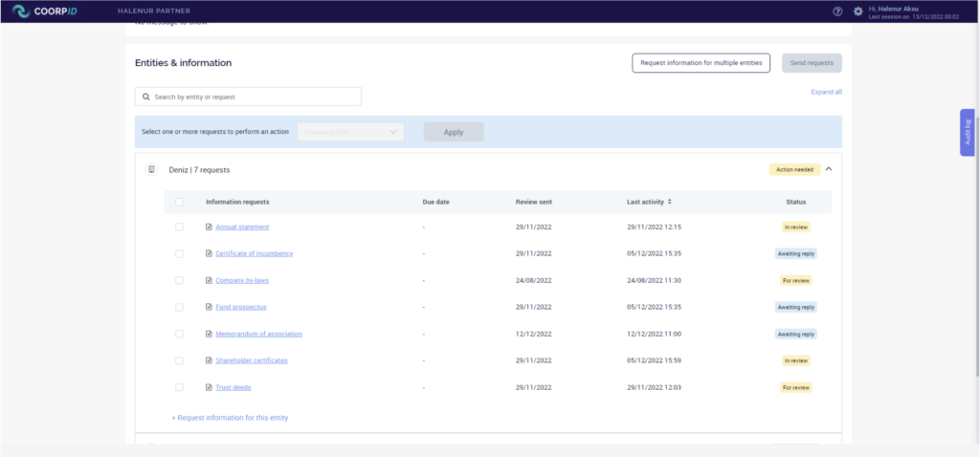This screenshot has width=980, height=457.
Task: Click Deniz | 7 requests heading
Action: [199, 170]
